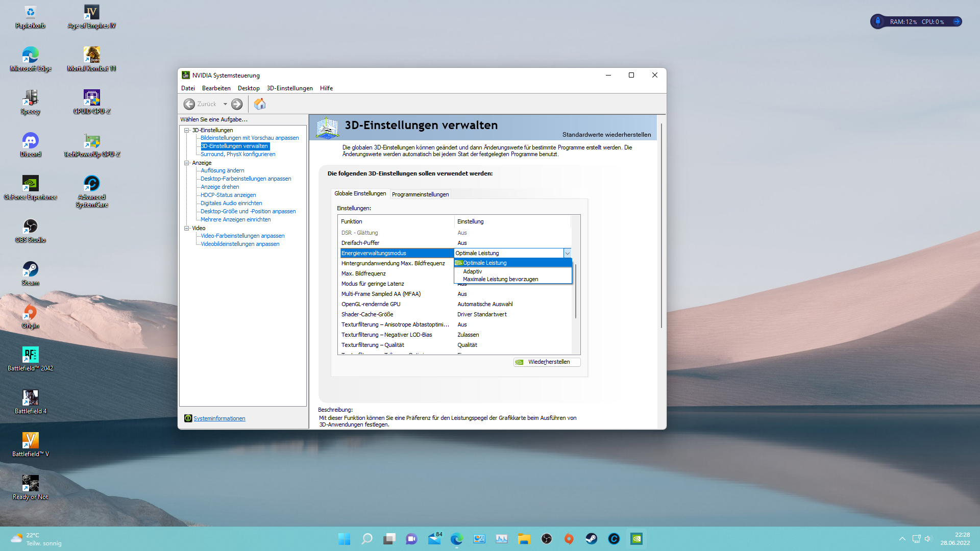Toggle the Energieverwaltungsmodus dropdown arrow
The image size is (980, 551).
point(567,253)
